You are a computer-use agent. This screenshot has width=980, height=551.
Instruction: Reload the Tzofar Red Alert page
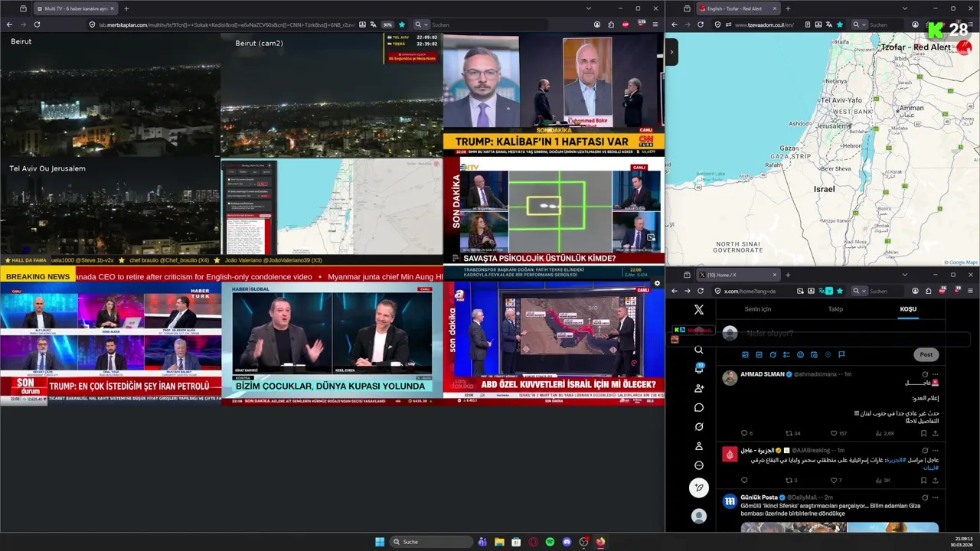pos(701,24)
